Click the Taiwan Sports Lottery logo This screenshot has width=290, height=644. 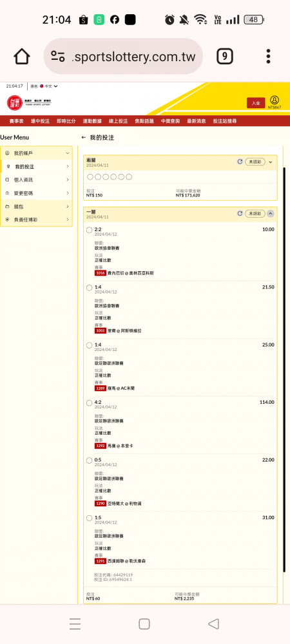[x=30, y=102]
